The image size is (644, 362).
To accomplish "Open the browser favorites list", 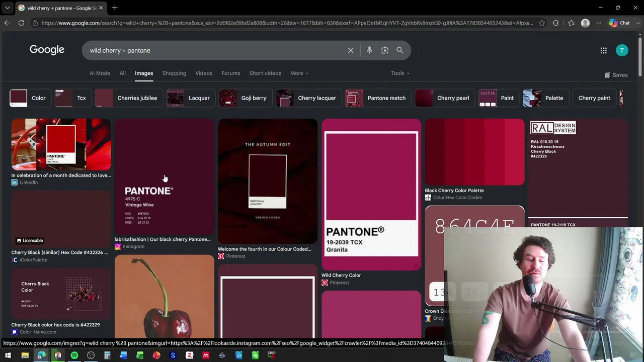I will 571,23.
